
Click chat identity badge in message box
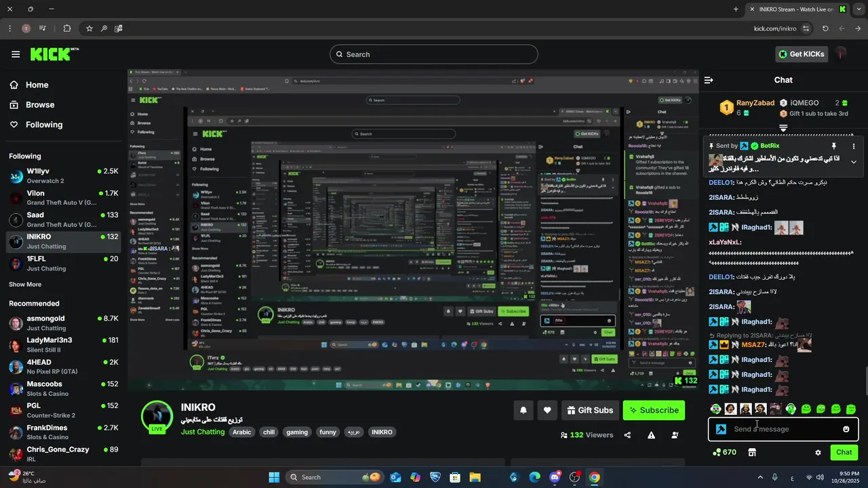pos(721,429)
